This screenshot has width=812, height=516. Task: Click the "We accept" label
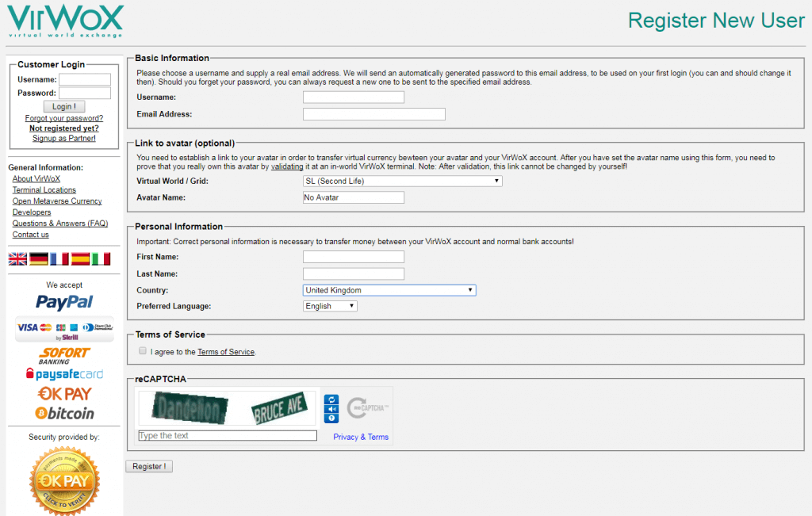coord(64,285)
